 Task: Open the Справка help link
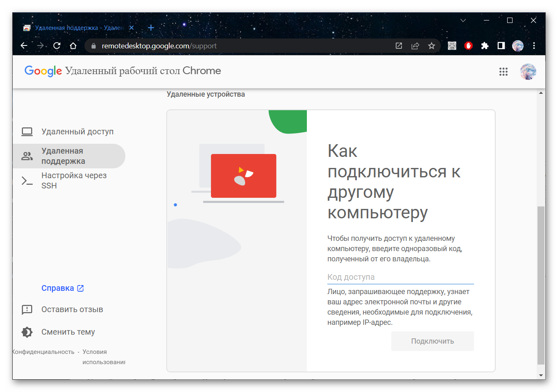click(x=63, y=288)
